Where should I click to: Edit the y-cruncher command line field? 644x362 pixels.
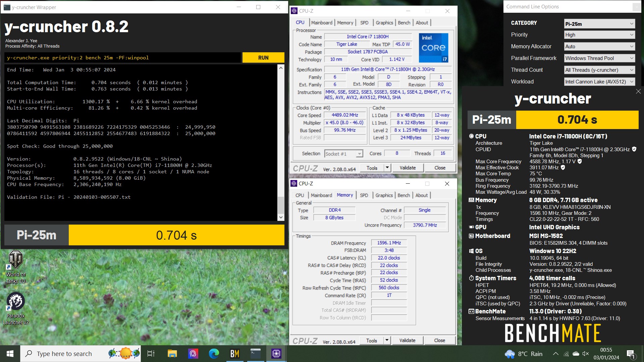point(122,58)
